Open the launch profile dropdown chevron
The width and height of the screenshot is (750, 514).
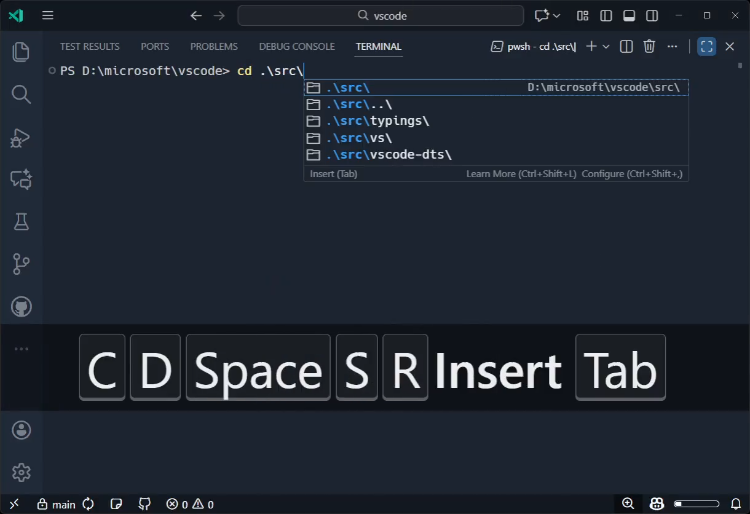606,46
